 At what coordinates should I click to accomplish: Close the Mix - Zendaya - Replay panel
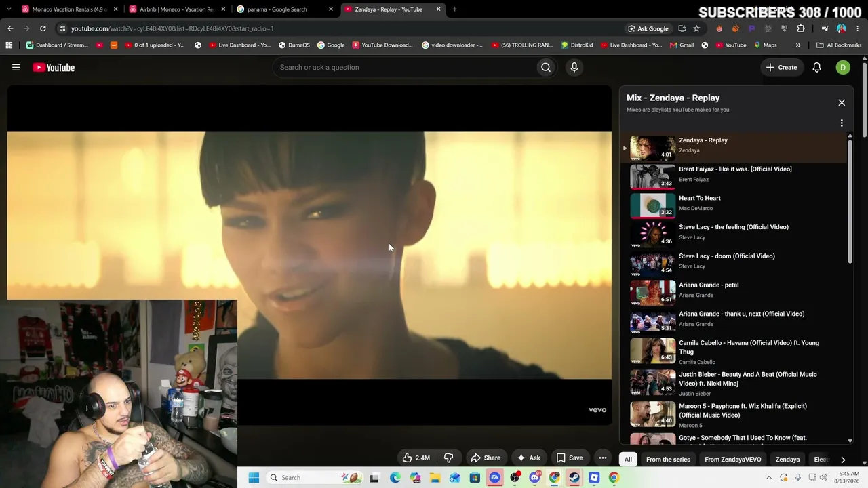[842, 102]
